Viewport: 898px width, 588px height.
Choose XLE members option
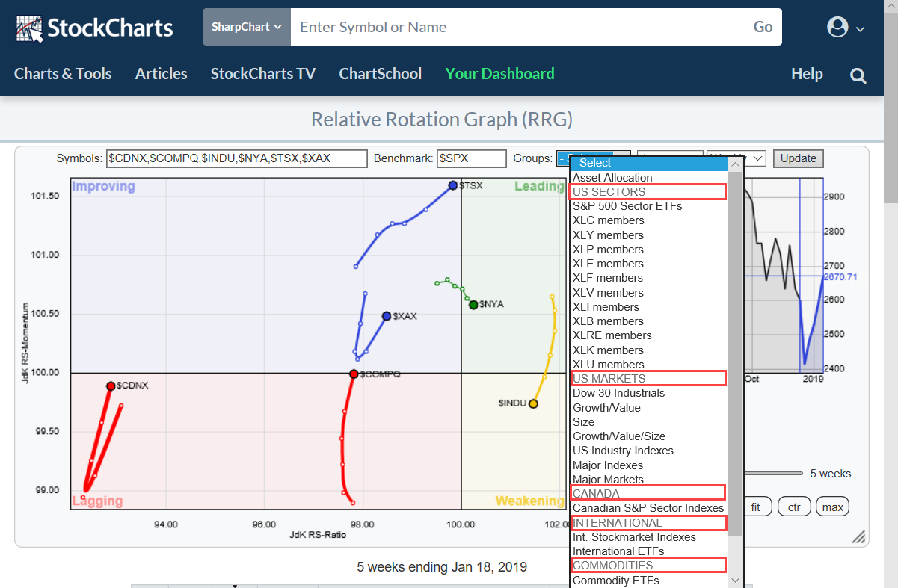[648, 264]
